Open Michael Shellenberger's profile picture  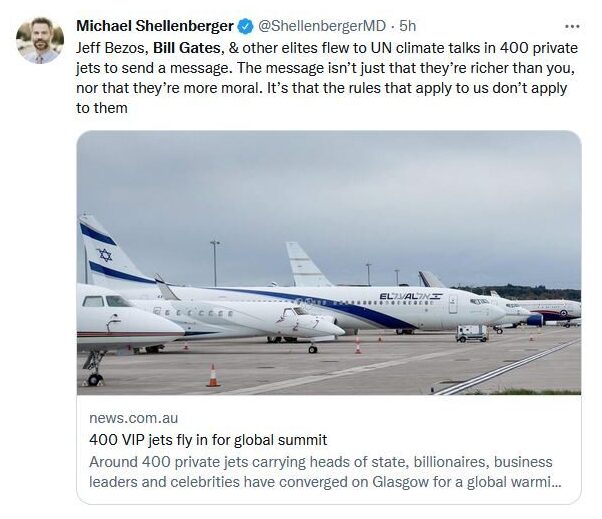40,40
